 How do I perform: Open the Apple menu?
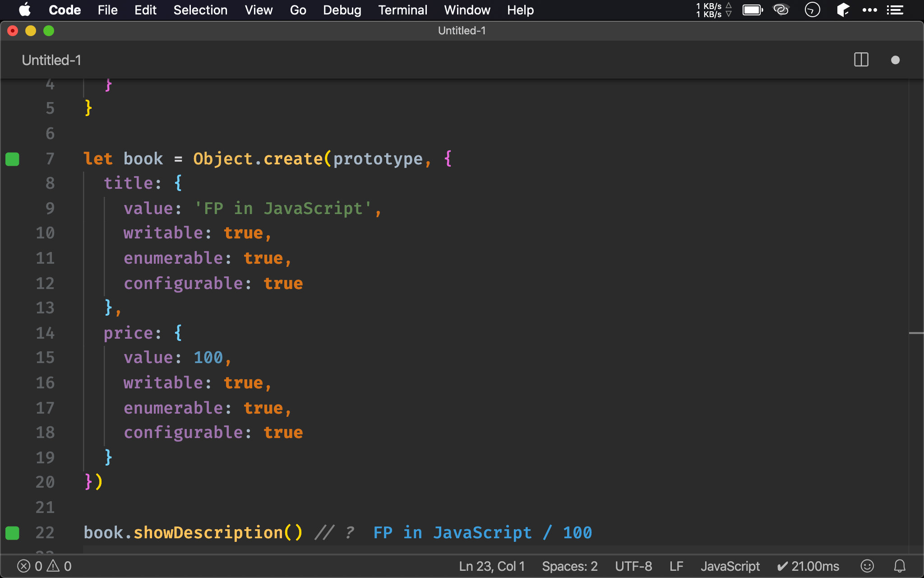(25, 10)
